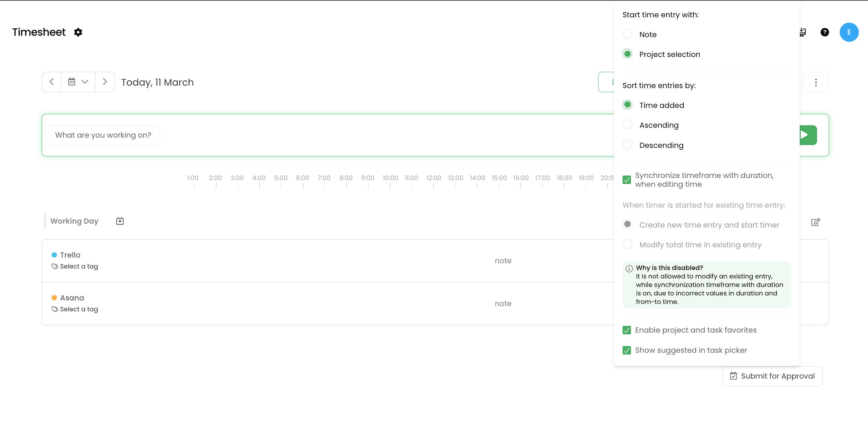Go to previous day arrow
The height and width of the screenshot is (443, 868).
pos(52,82)
